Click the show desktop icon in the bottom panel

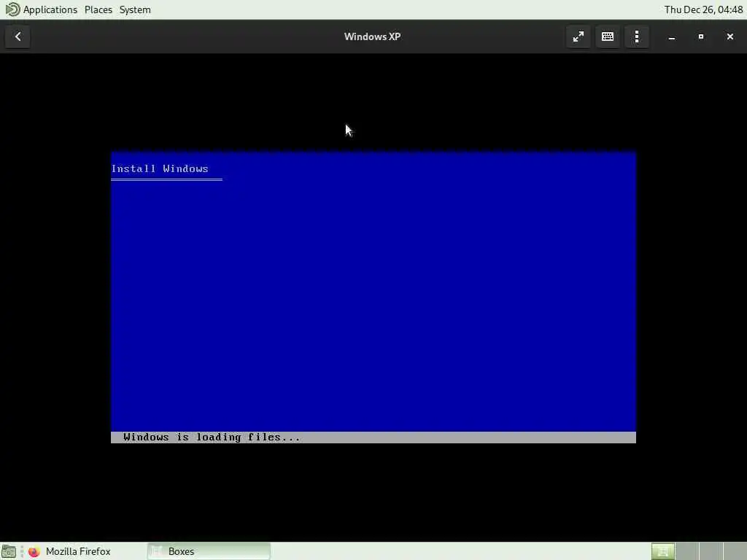(x=9, y=551)
